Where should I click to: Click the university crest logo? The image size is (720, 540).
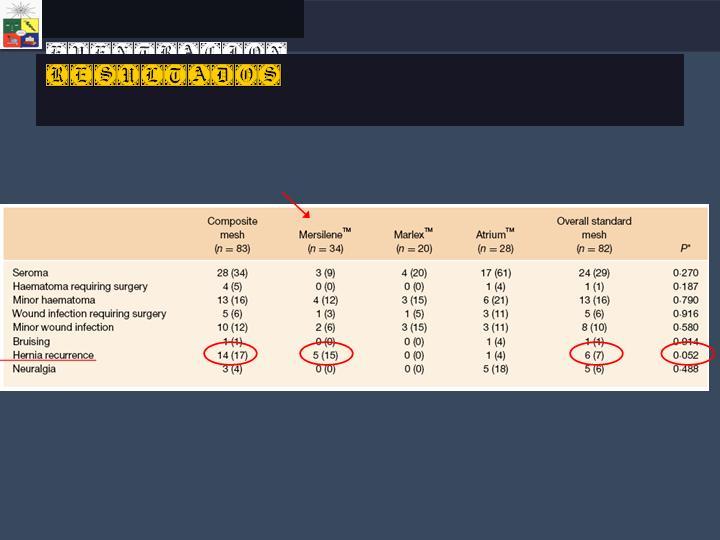tap(21, 24)
